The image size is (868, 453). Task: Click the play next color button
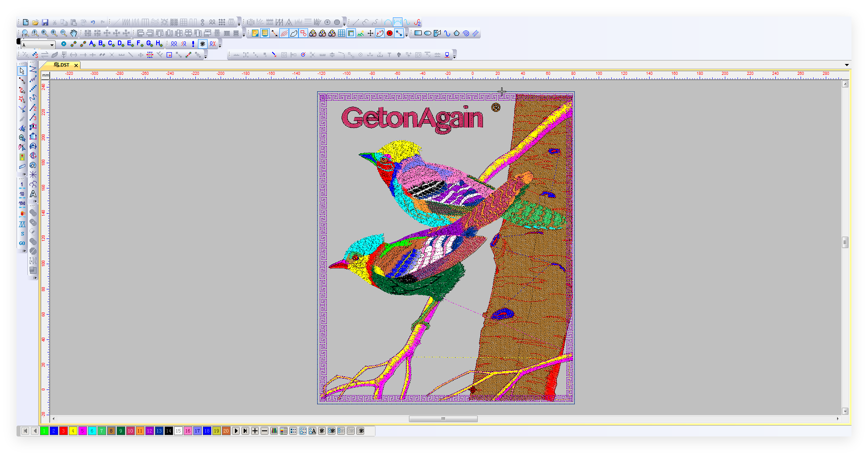tap(236, 431)
